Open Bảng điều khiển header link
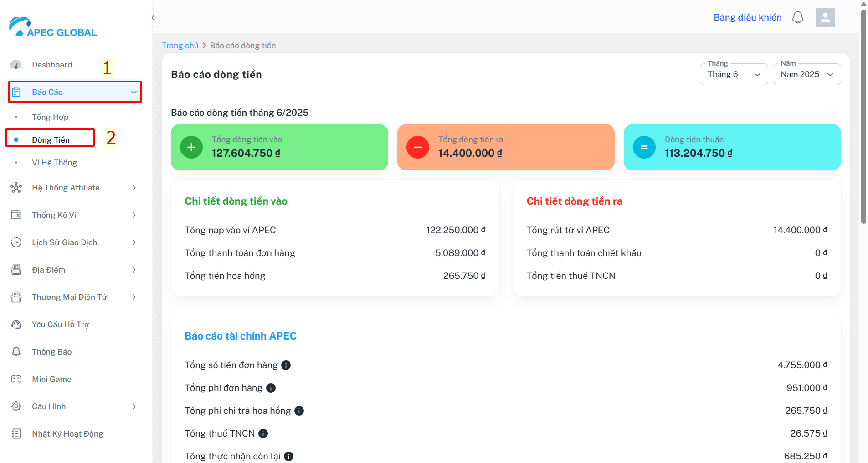Image resolution: width=868 pixels, height=463 pixels. [x=747, y=17]
